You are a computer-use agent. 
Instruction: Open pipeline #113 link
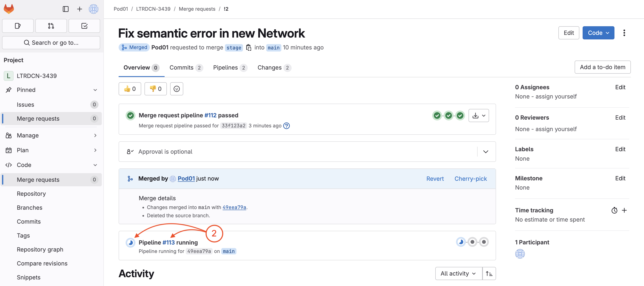(x=168, y=243)
